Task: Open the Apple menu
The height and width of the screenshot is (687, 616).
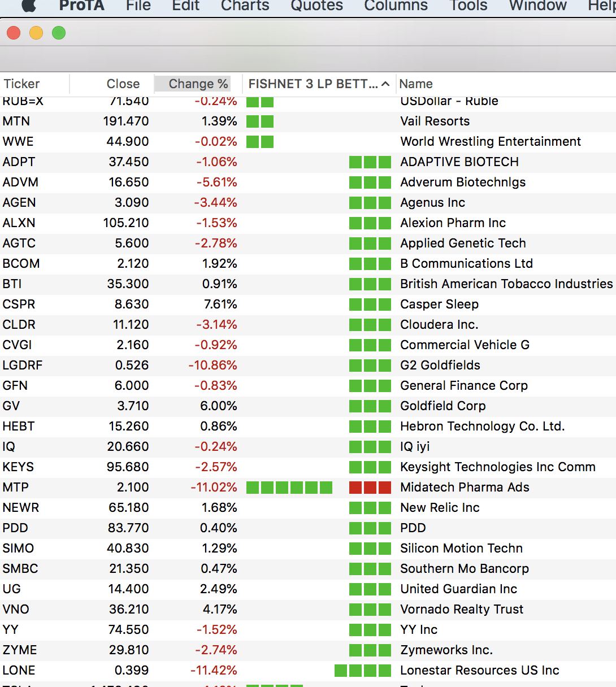Action: [x=28, y=5]
